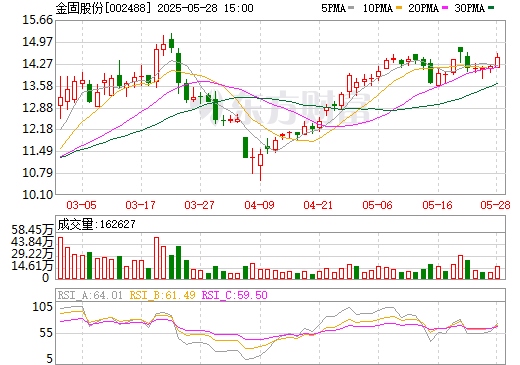
Task: Click the green 30PMA legend color dash
Action: pyautogui.click(x=491, y=7)
